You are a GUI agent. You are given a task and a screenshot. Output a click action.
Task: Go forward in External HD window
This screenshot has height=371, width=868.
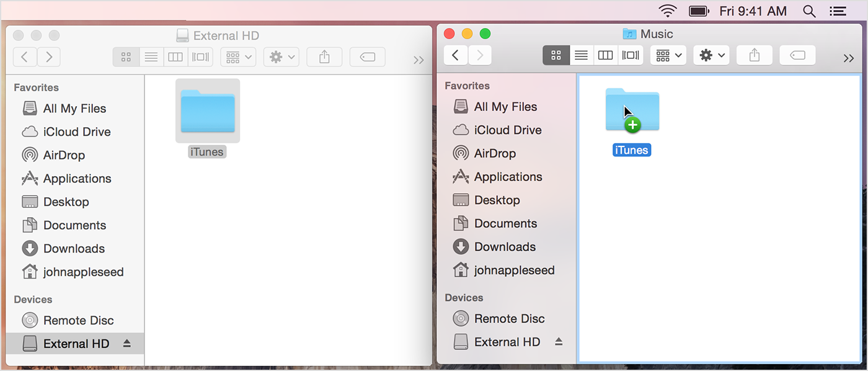[x=49, y=57]
